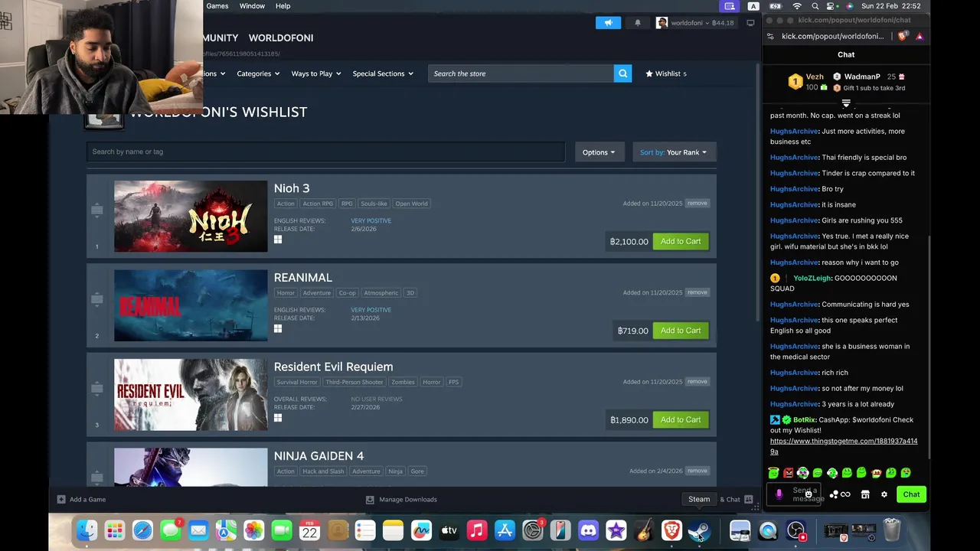980x551 pixels.
Task: Expand the Options dropdown
Action: [599, 152]
